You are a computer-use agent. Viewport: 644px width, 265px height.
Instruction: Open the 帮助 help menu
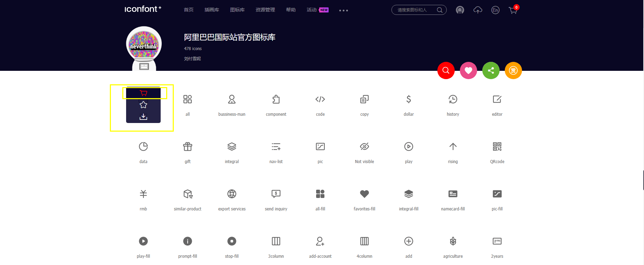[x=291, y=10]
